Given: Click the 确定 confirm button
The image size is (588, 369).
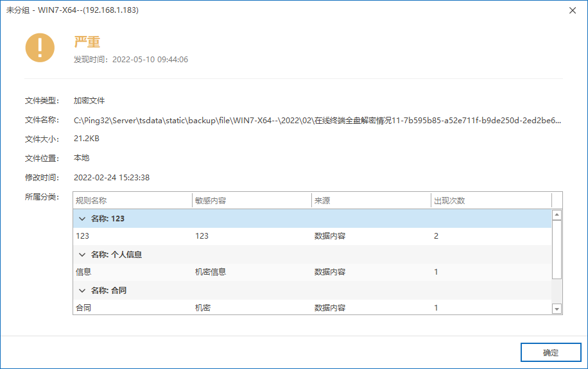Looking at the screenshot, I should (551, 352).
